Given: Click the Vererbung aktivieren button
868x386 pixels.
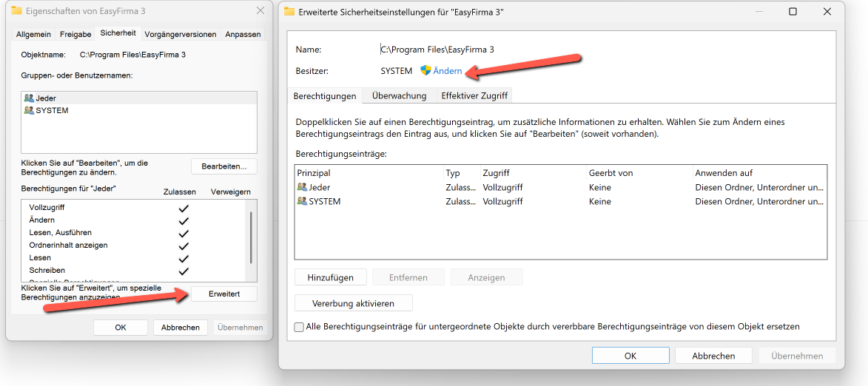Looking at the screenshot, I should click(x=353, y=304).
